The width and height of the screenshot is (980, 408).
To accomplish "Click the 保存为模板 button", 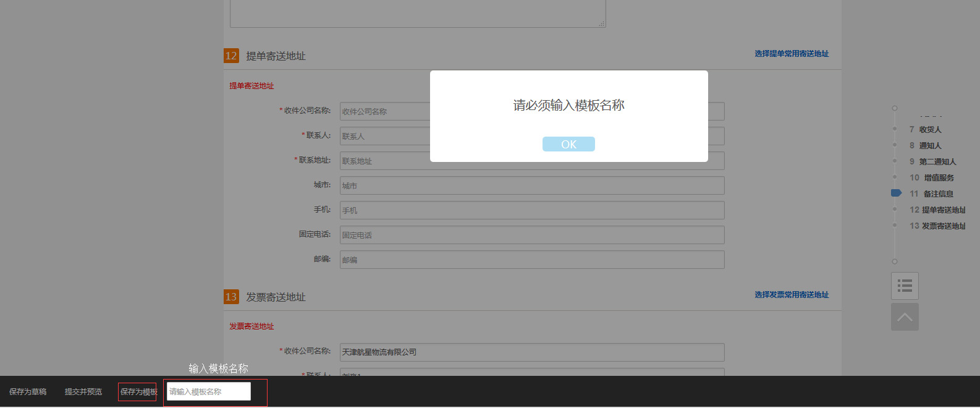I will (x=138, y=392).
